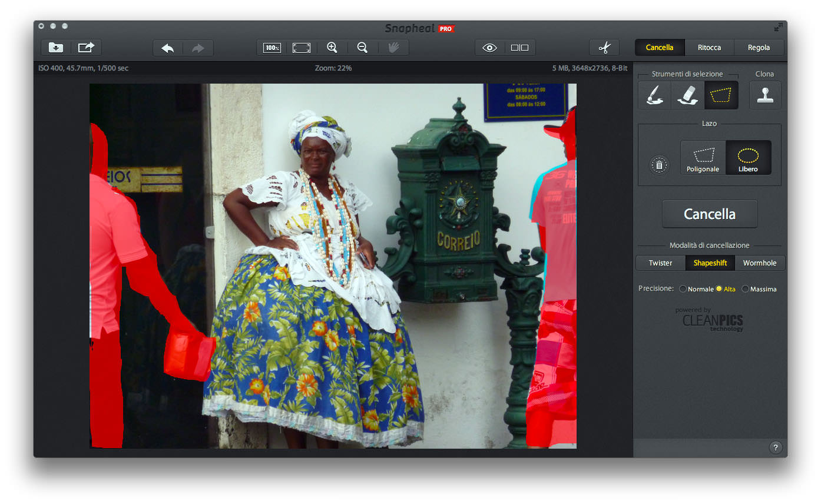Click the share/export image icon
The image size is (821, 504).
86,48
